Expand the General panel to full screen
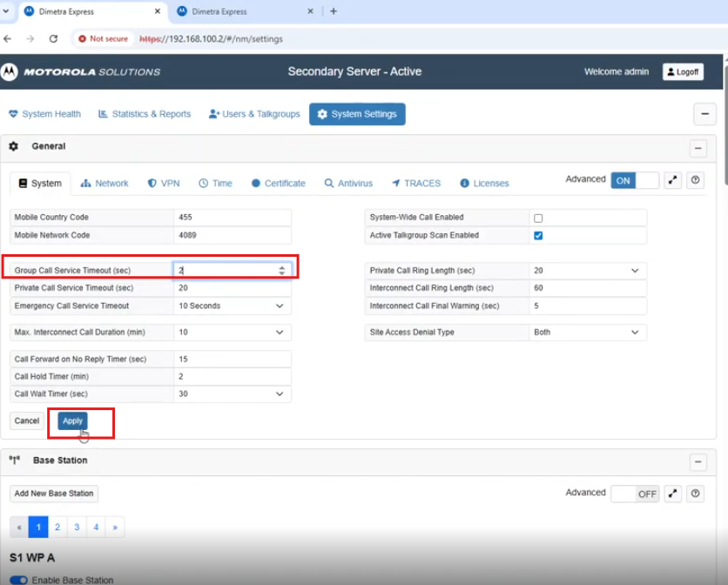The height and width of the screenshot is (585, 728). click(x=673, y=180)
